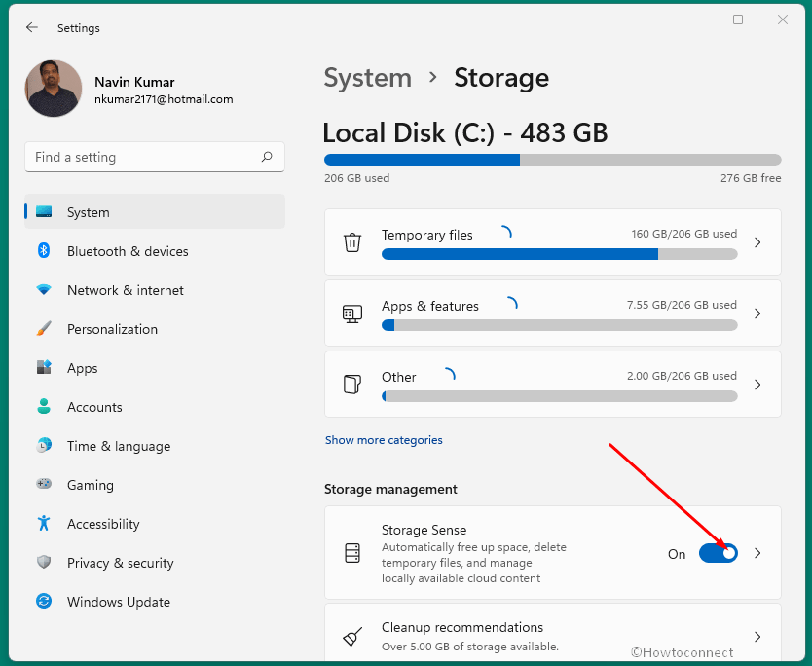The width and height of the screenshot is (812, 666).
Task: Click '160 GB/206 GB used' text
Action: point(684,234)
